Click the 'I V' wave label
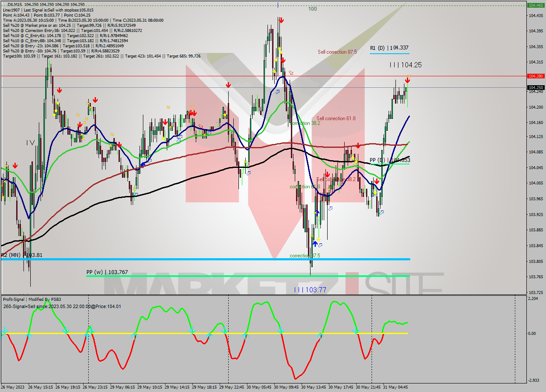Image resolution: width=546 pixels, height=392 pixels. tap(30, 143)
